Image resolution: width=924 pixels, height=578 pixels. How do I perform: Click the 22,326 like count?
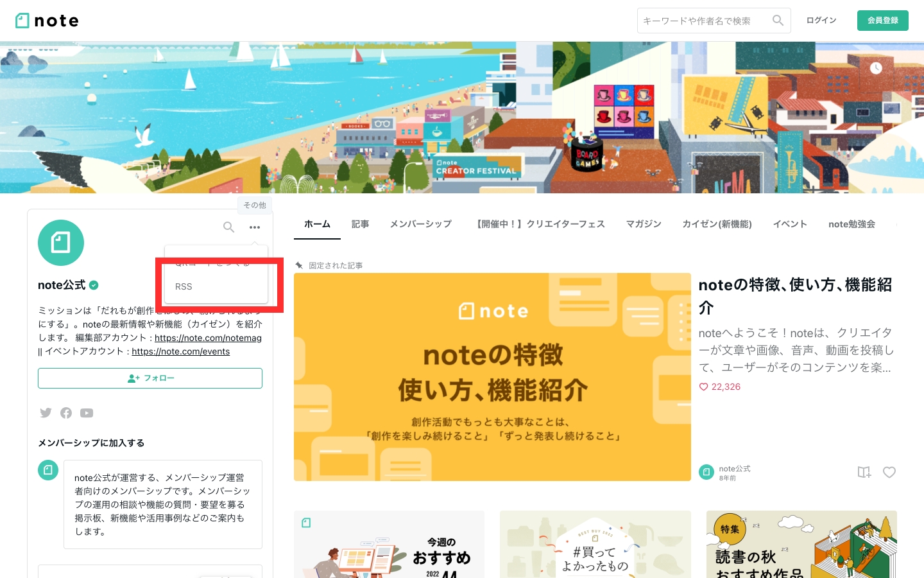coord(726,387)
